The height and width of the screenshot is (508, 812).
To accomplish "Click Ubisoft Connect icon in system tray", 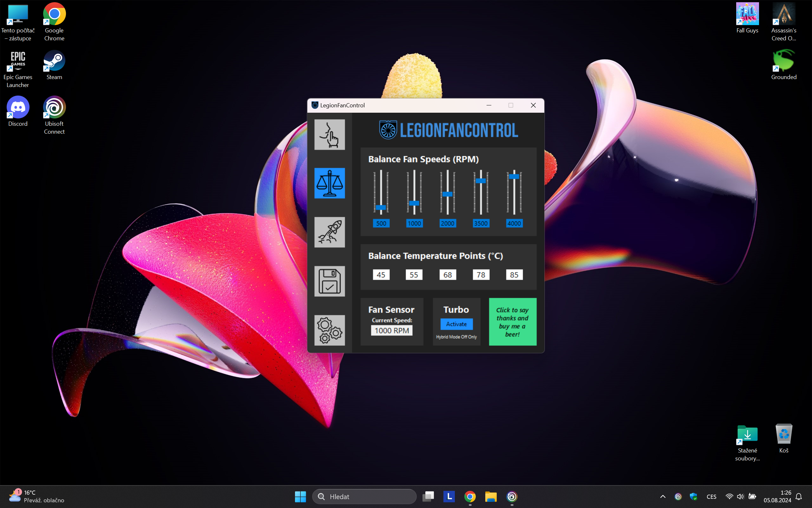I will pyautogui.click(x=678, y=497).
